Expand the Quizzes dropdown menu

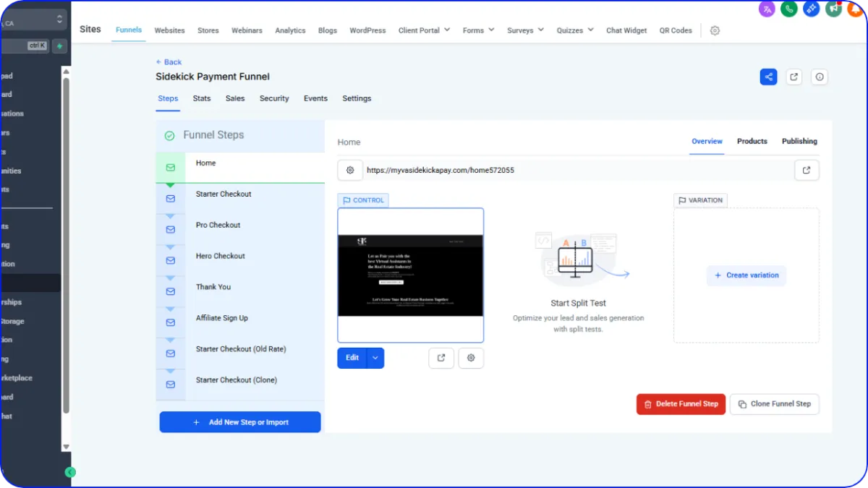tap(575, 30)
